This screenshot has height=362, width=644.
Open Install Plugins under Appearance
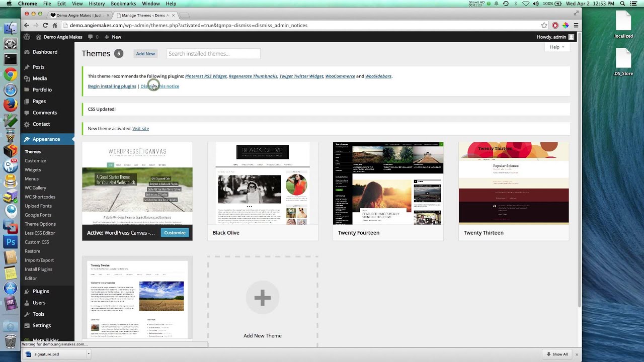pyautogui.click(x=39, y=269)
